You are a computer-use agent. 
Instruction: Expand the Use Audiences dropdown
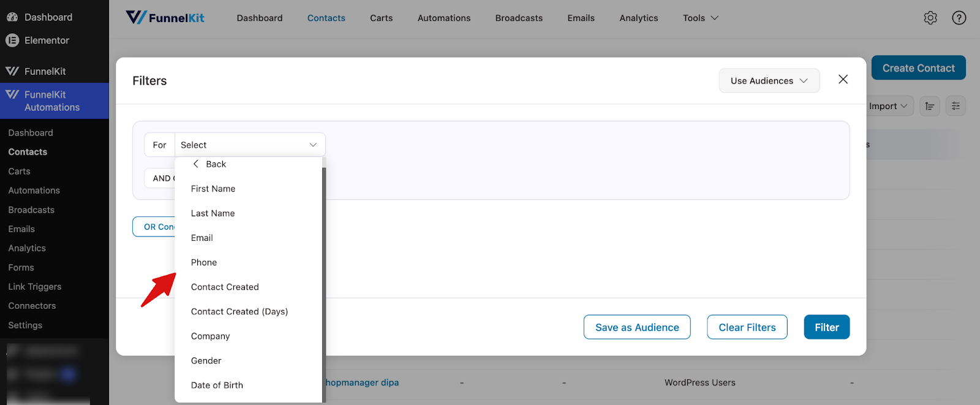pyautogui.click(x=769, y=80)
